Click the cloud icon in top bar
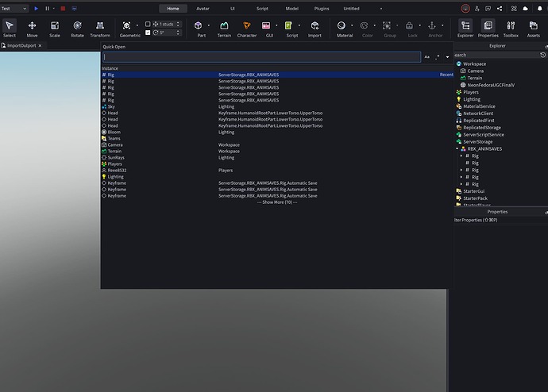Screen dimensions: 548x392 (x=525, y=9)
